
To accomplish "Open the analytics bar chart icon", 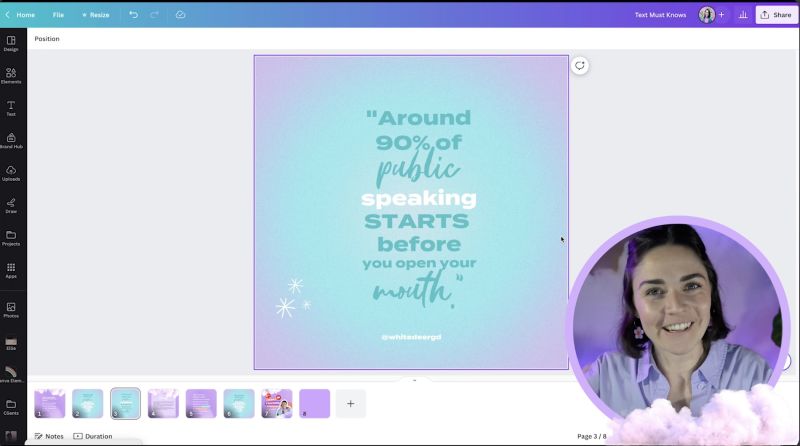I will (743, 15).
